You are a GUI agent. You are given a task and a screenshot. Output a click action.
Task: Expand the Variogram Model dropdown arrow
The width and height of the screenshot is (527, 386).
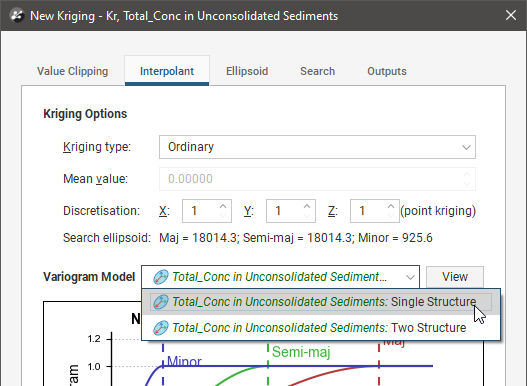[x=410, y=277]
